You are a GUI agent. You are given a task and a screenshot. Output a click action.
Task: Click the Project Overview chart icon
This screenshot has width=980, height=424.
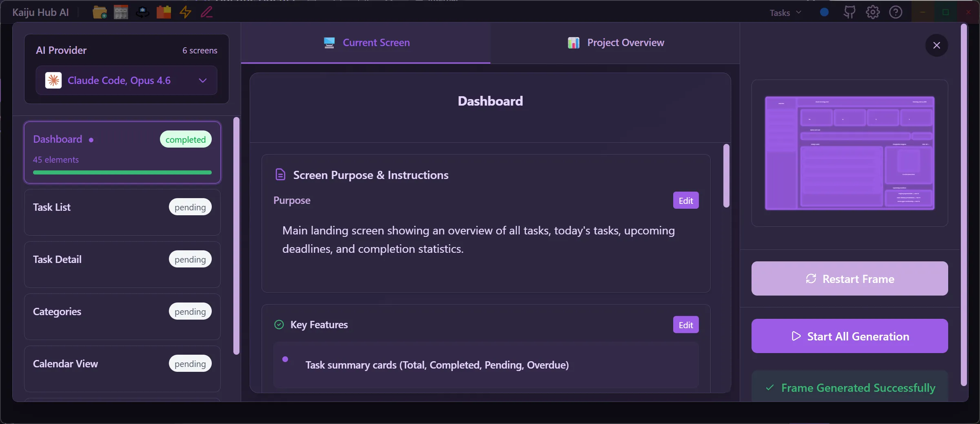coord(574,43)
